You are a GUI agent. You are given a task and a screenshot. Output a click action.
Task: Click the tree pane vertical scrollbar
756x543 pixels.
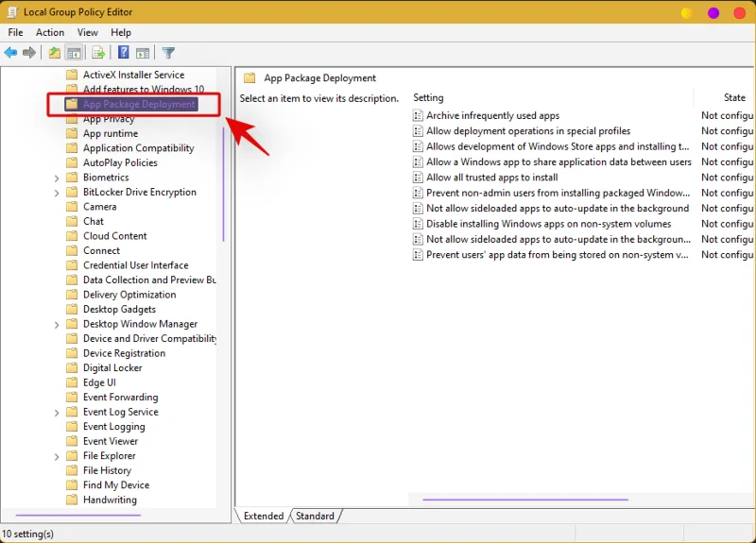[x=223, y=184]
